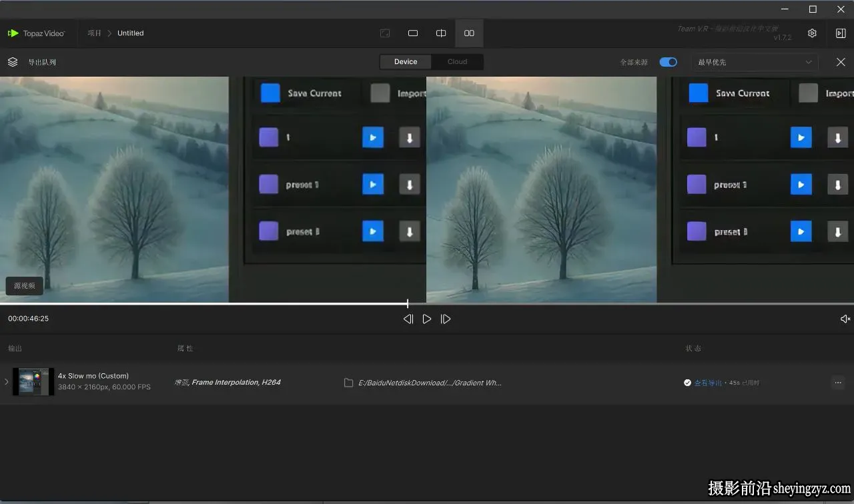The width and height of the screenshot is (854, 504).
Task: Select the Untitled project name
Action: point(131,33)
